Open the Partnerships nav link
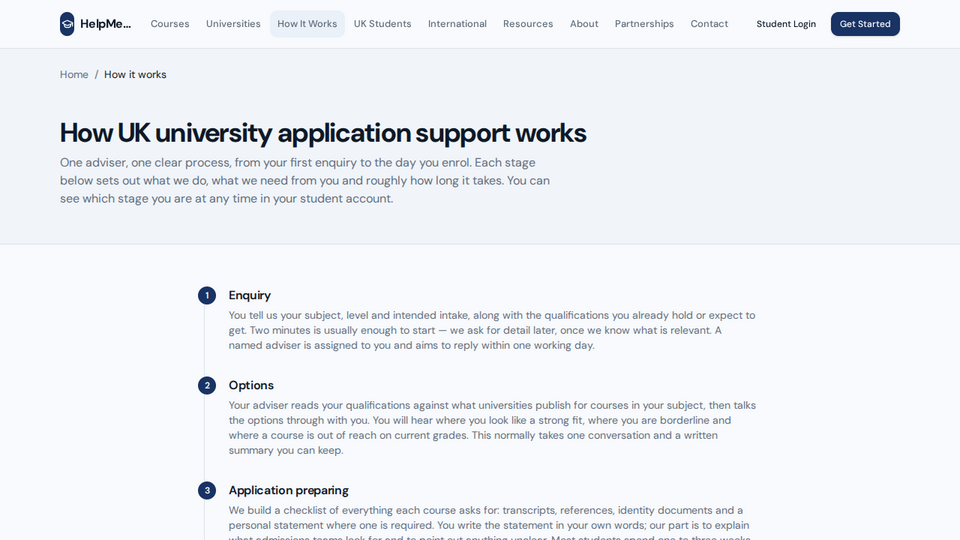 [644, 24]
